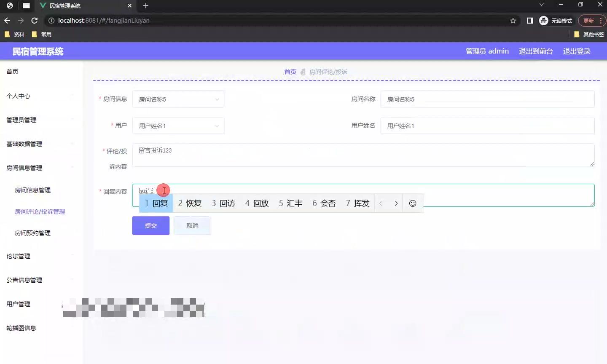Click the 评论/投诉内容 textarea
The height and width of the screenshot is (364, 607).
click(x=363, y=155)
